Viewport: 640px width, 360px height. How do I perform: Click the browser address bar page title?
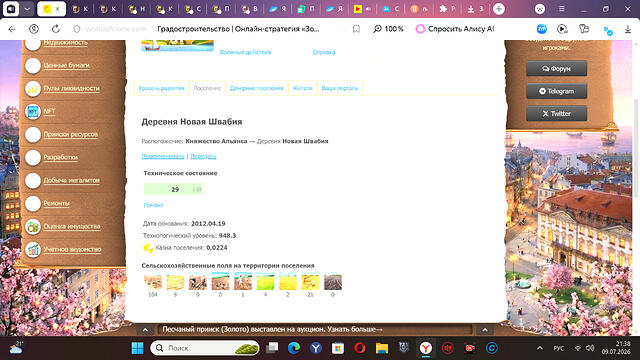tap(238, 29)
